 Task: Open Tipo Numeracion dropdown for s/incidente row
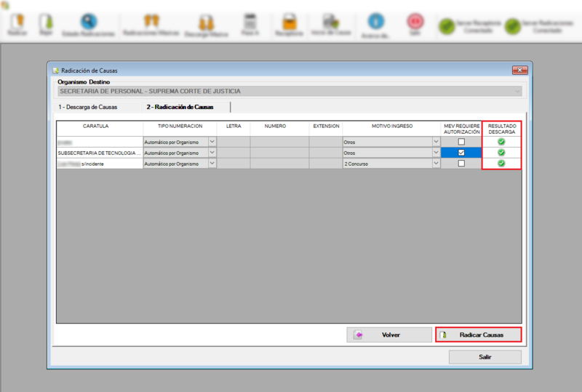212,164
